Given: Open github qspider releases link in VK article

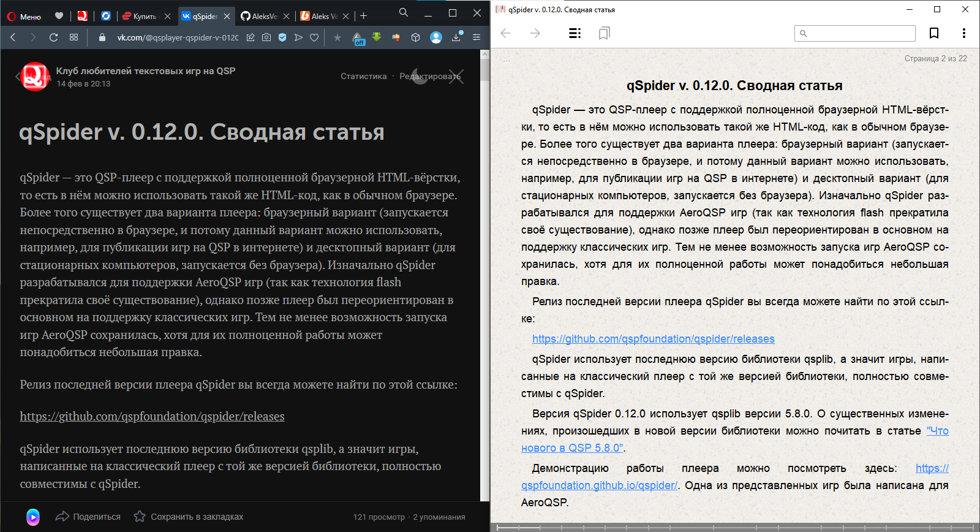Looking at the screenshot, I should tap(152, 417).
